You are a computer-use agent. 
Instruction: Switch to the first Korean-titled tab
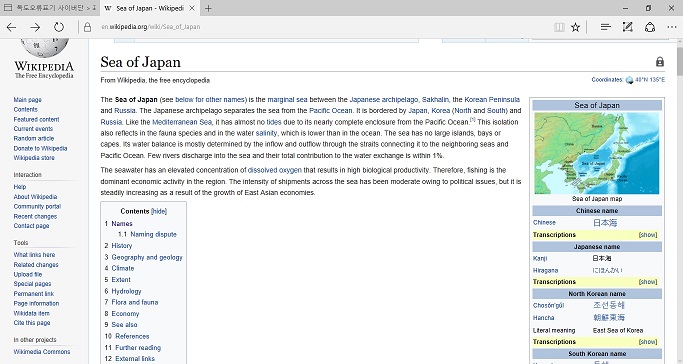point(50,8)
